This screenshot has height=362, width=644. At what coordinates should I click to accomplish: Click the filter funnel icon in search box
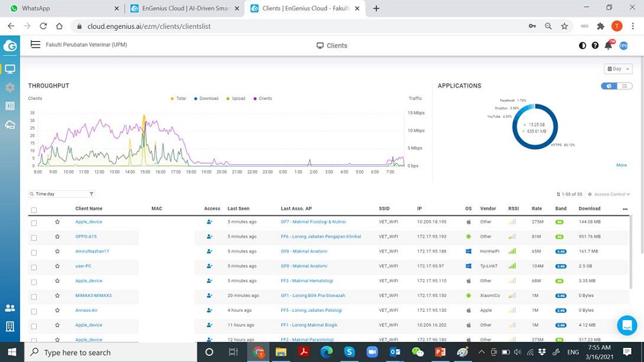(x=91, y=194)
